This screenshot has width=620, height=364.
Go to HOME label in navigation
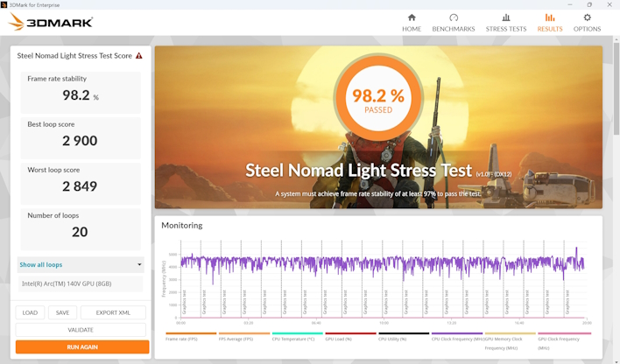(x=412, y=29)
